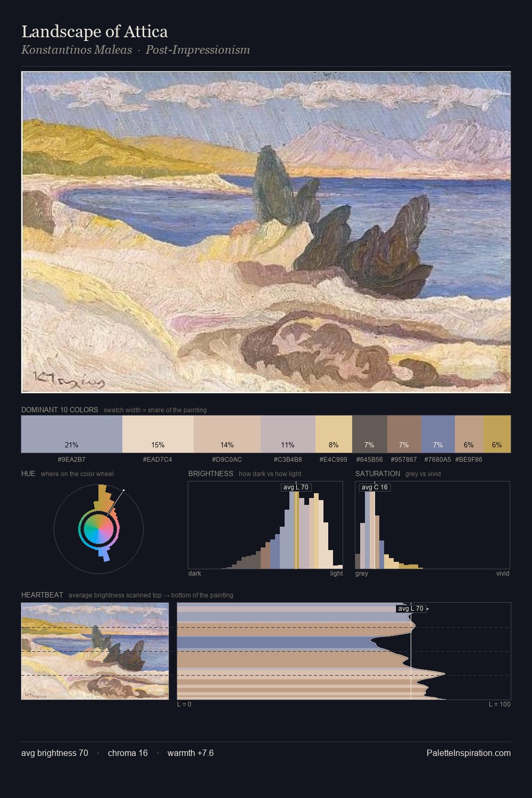This screenshot has height=798, width=532.
Task: Click the hex code #9EA2B7 text
Action: coord(71,459)
